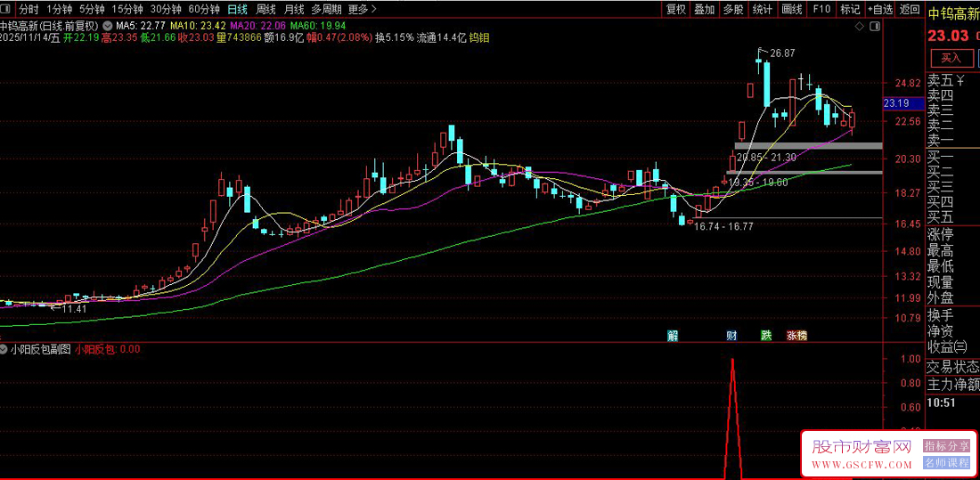Click the 23.03 current price in side panel
This screenshot has width=980, height=480.
(948, 35)
